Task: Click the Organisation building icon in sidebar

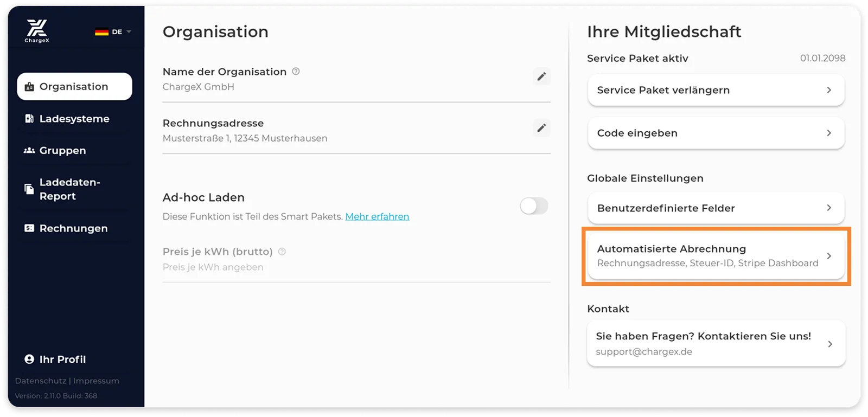Action: point(29,87)
